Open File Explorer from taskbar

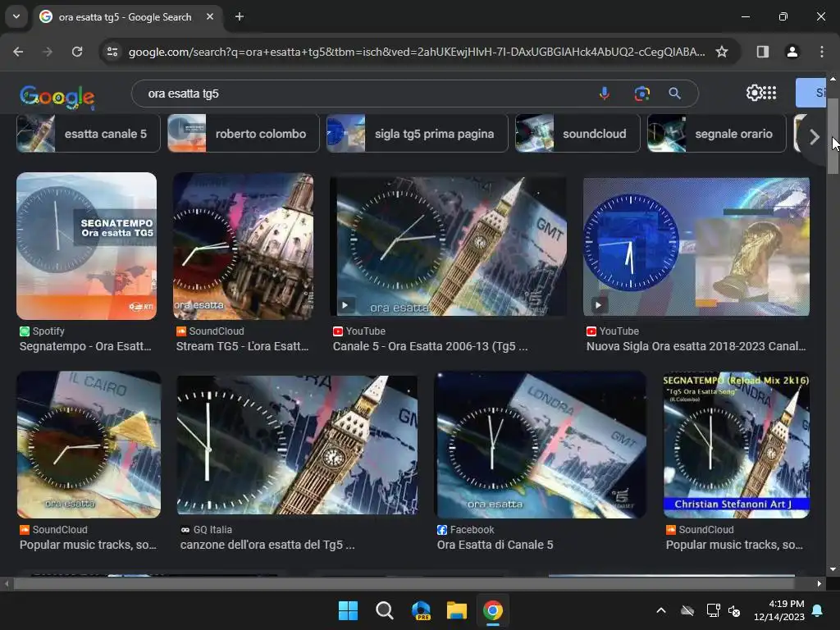457,610
